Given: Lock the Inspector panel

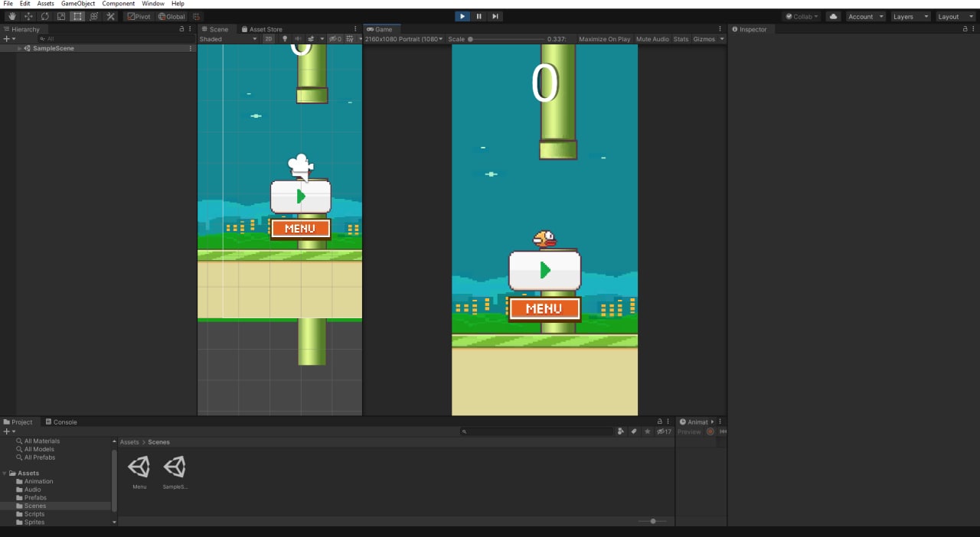Looking at the screenshot, I should pos(965,29).
